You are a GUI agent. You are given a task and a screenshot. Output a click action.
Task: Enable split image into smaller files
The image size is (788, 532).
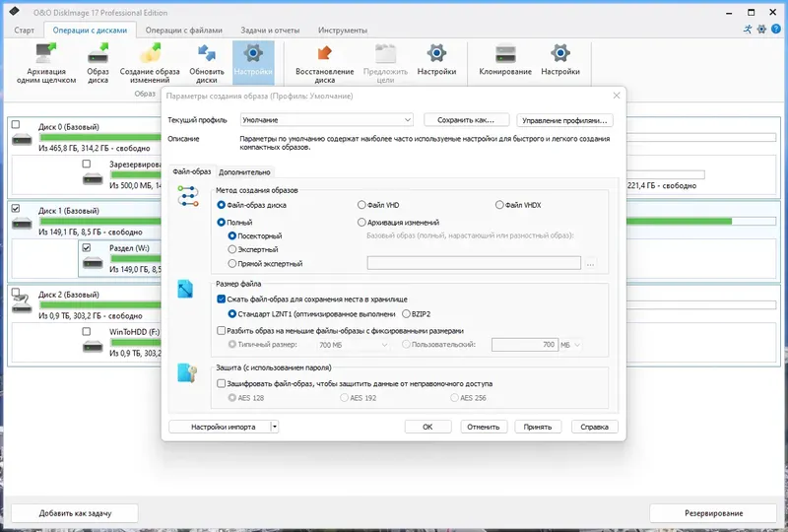coord(221,331)
